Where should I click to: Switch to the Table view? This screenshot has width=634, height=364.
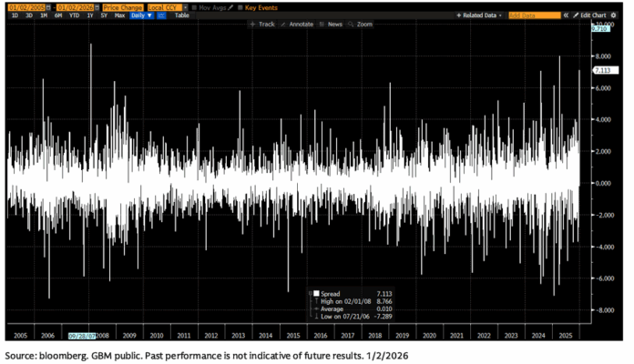(x=182, y=15)
